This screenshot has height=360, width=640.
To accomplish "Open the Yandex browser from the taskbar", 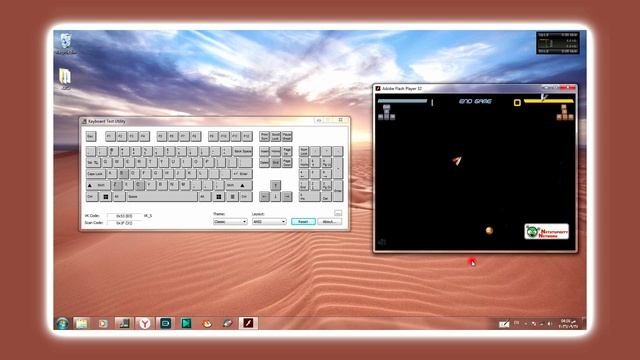I will click(x=144, y=324).
